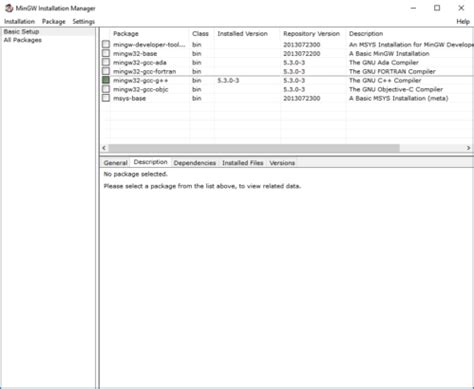This screenshot has height=389, width=474.
Task: Toggle checkbox for mingw32-gcc-ada package
Action: point(106,62)
